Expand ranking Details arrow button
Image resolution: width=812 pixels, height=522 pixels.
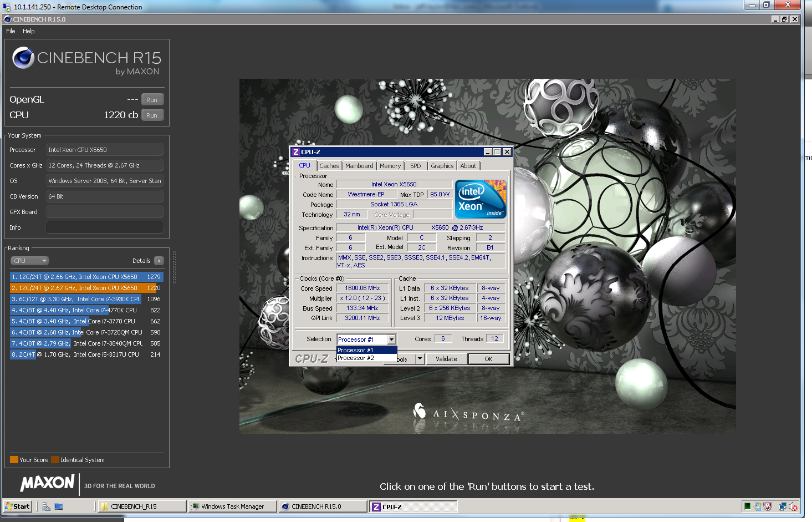click(159, 261)
